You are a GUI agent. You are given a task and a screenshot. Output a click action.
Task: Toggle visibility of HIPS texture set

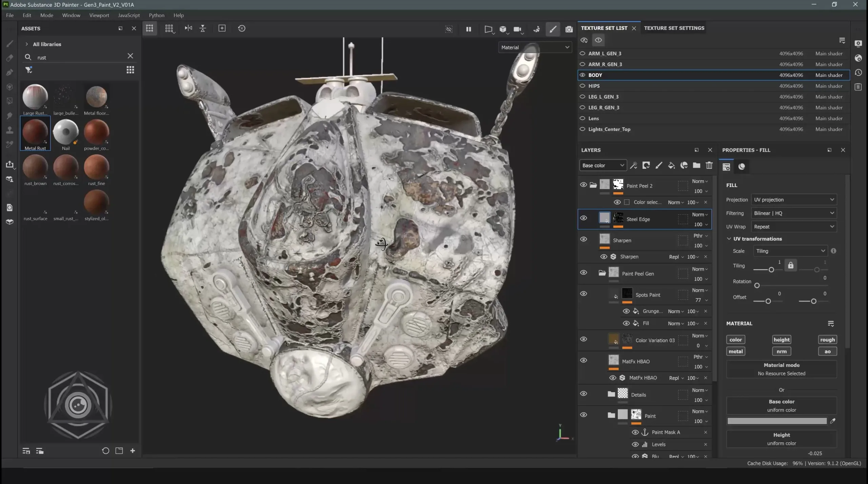click(583, 86)
